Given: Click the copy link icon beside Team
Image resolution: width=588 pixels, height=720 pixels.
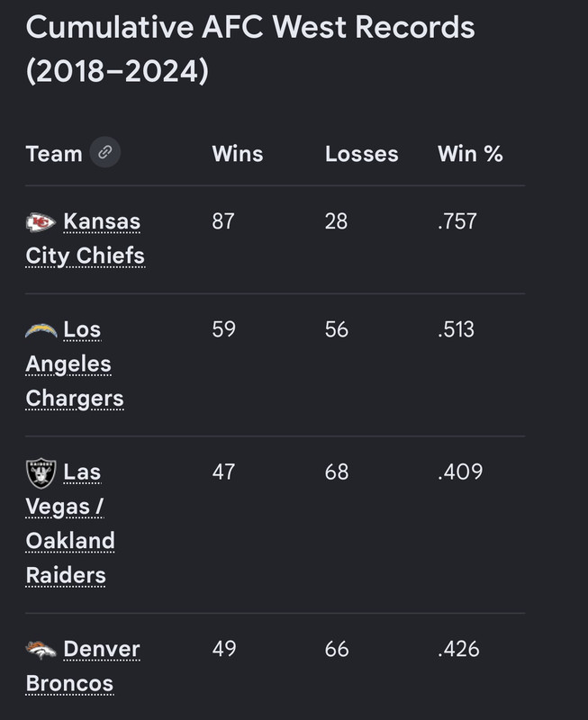Looking at the screenshot, I should [x=105, y=152].
